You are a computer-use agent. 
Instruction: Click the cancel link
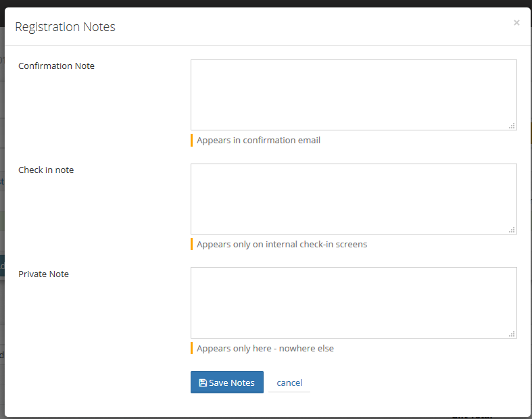coord(289,383)
